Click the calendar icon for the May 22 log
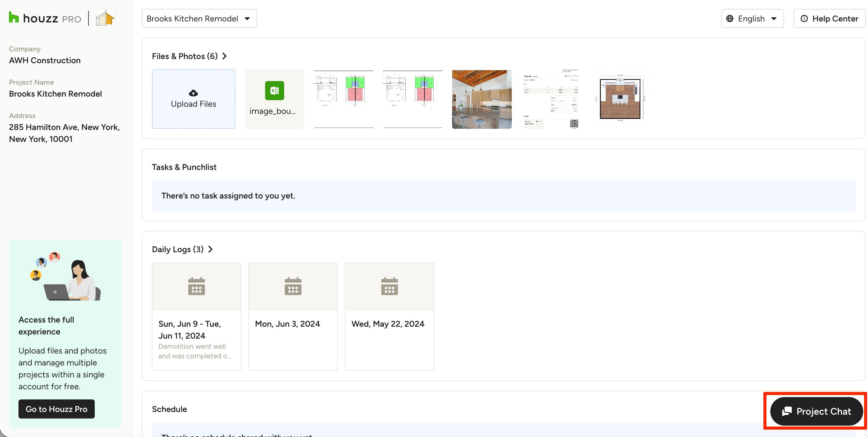This screenshot has width=868, height=437. pyautogui.click(x=389, y=286)
